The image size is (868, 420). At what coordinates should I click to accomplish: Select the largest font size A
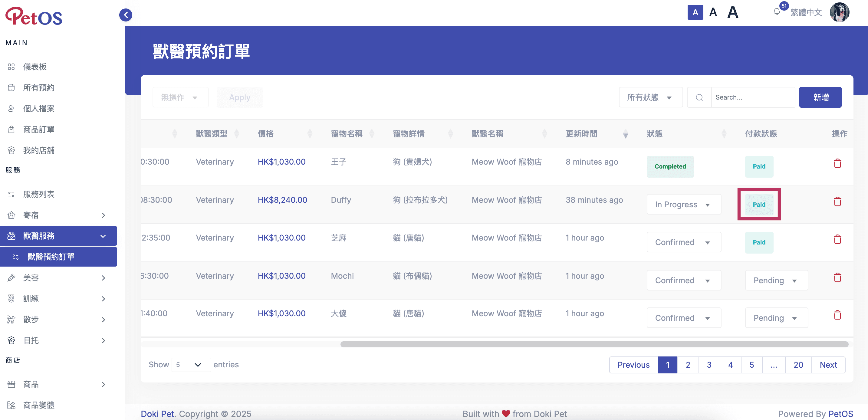(x=732, y=12)
